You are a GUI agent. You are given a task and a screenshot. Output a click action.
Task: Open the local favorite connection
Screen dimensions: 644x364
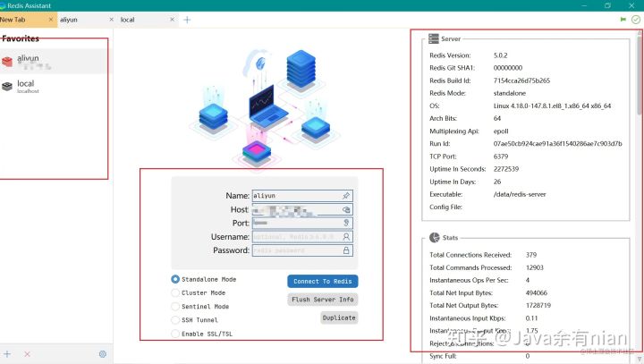tap(55, 86)
